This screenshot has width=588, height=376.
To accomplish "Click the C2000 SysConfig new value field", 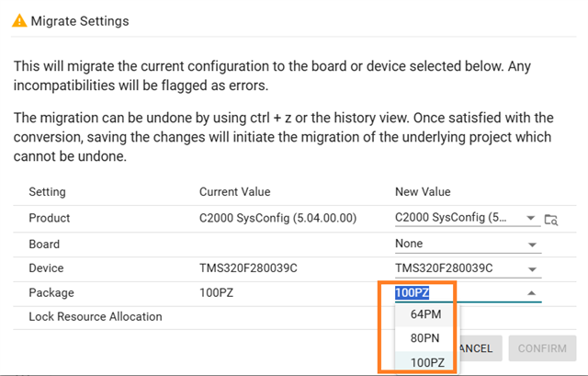I will [x=457, y=219].
